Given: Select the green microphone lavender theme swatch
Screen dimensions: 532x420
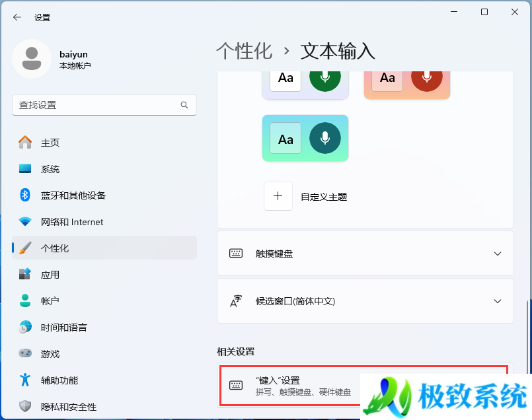Looking at the screenshot, I should [x=305, y=85].
